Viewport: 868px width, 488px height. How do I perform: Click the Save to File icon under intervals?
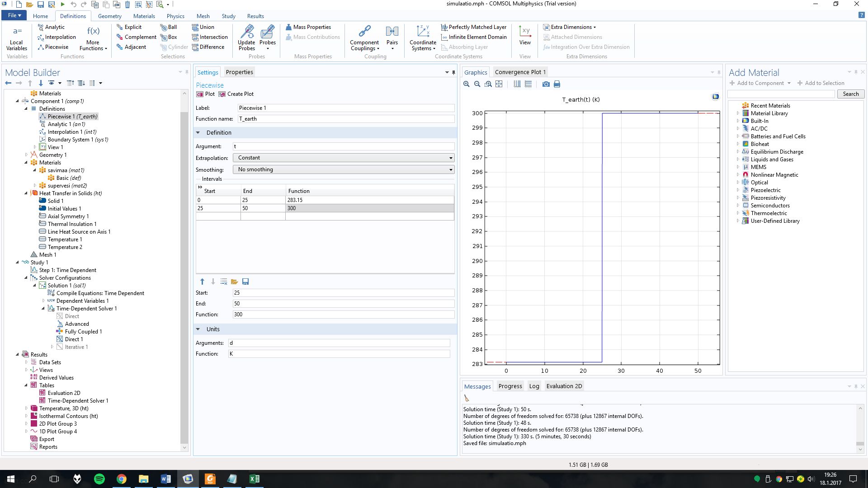click(x=245, y=282)
